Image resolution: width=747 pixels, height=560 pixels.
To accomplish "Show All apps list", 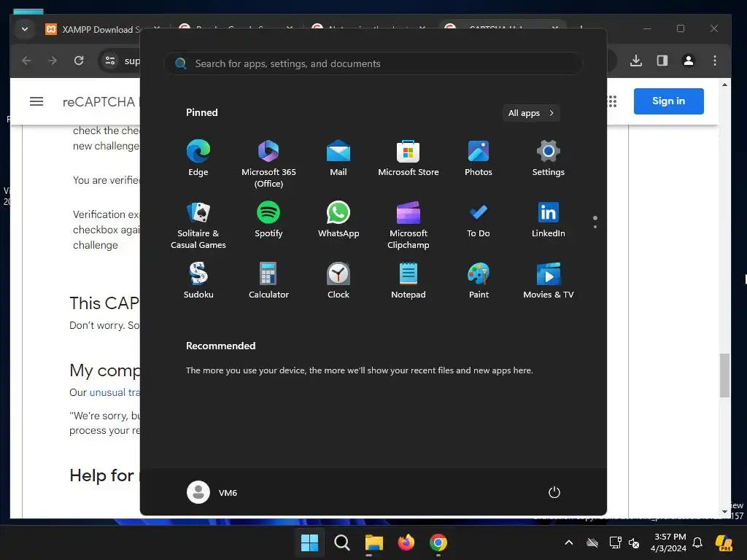I will tap(531, 113).
